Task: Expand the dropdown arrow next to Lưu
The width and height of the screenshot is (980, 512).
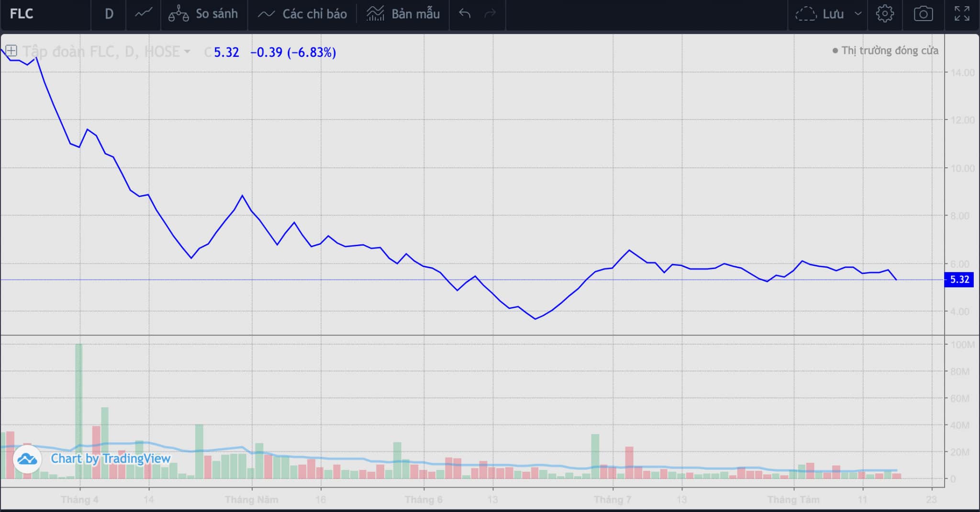Action: coord(858,14)
